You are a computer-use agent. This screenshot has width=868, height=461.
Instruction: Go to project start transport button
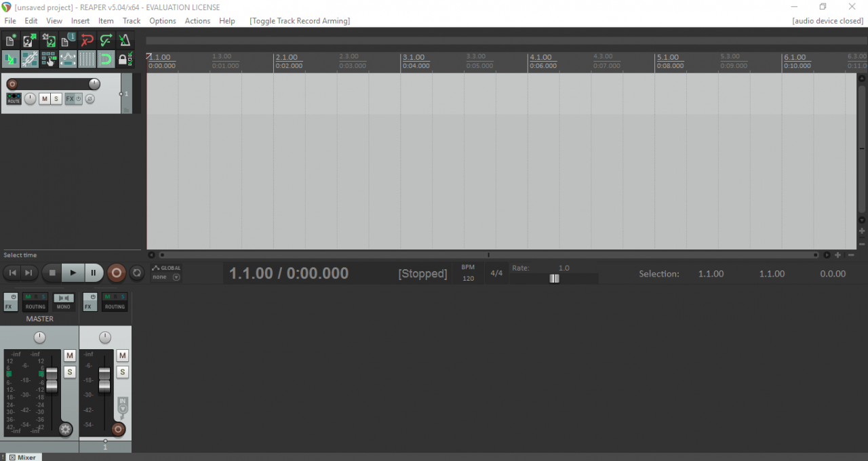[12, 273]
